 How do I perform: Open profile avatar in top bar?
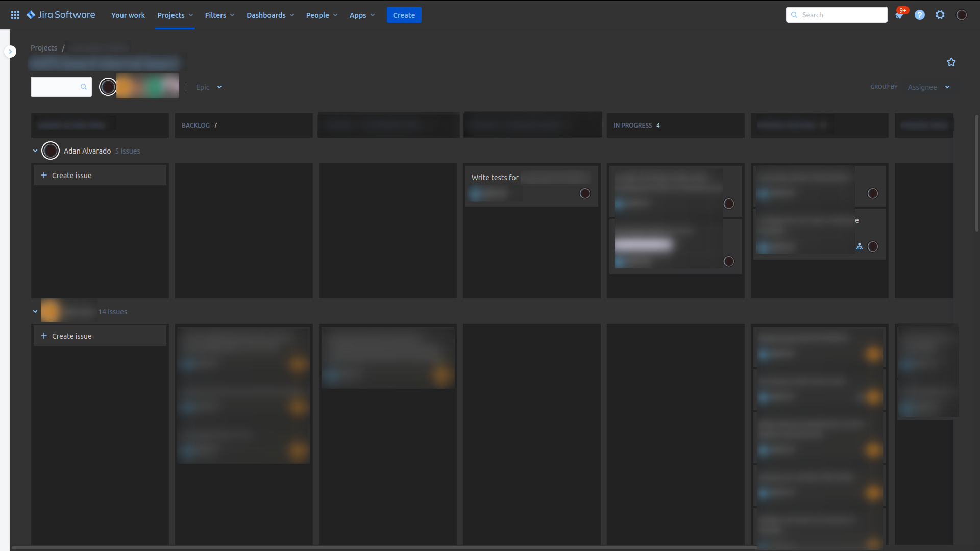[962, 15]
